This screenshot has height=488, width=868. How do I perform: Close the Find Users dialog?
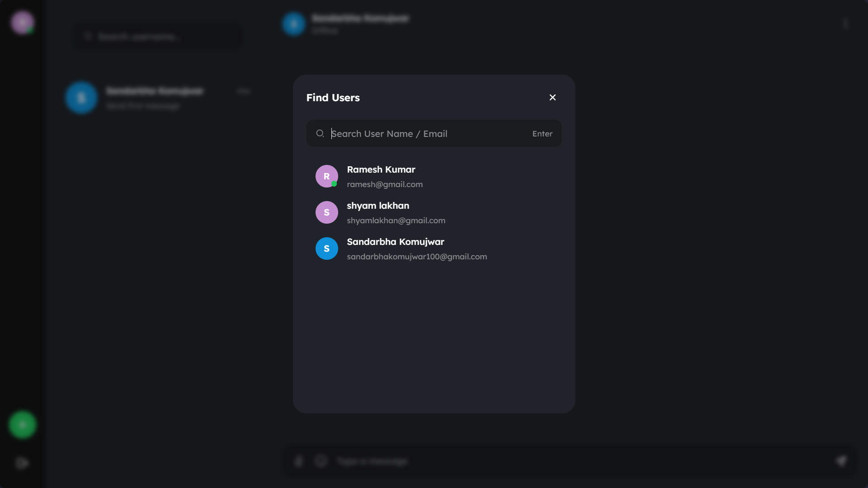(552, 97)
